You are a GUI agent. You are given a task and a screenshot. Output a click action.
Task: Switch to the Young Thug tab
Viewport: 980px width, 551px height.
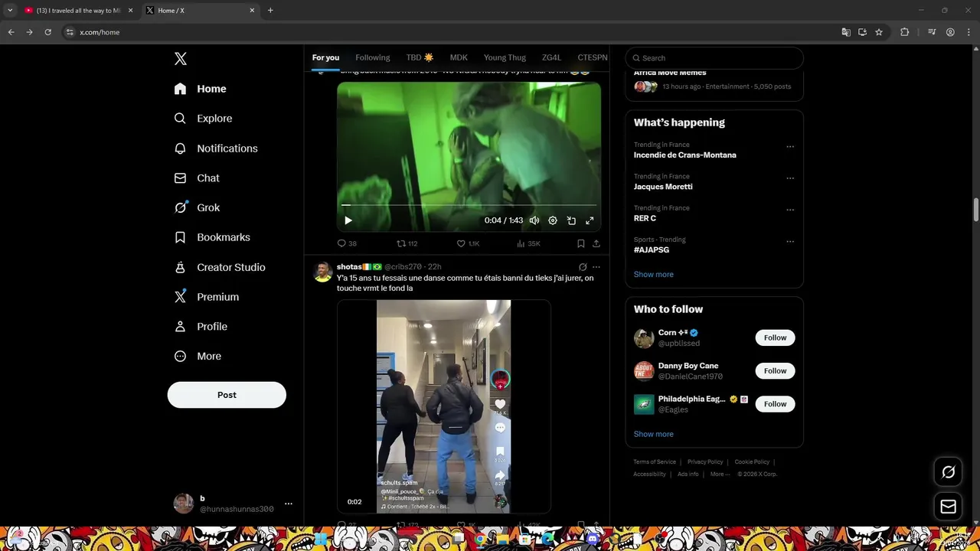[x=505, y=57]
